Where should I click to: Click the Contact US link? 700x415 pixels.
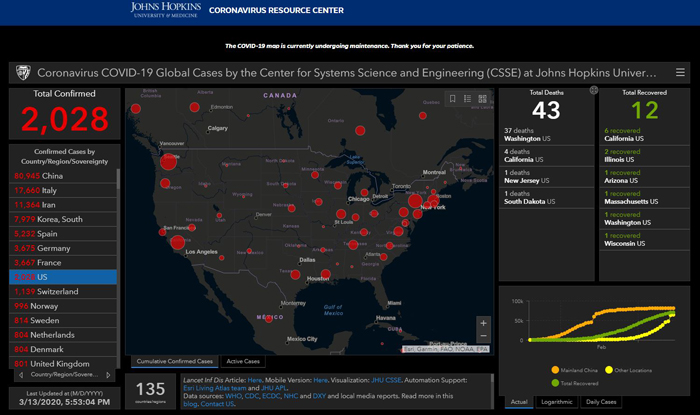point(217,404)
